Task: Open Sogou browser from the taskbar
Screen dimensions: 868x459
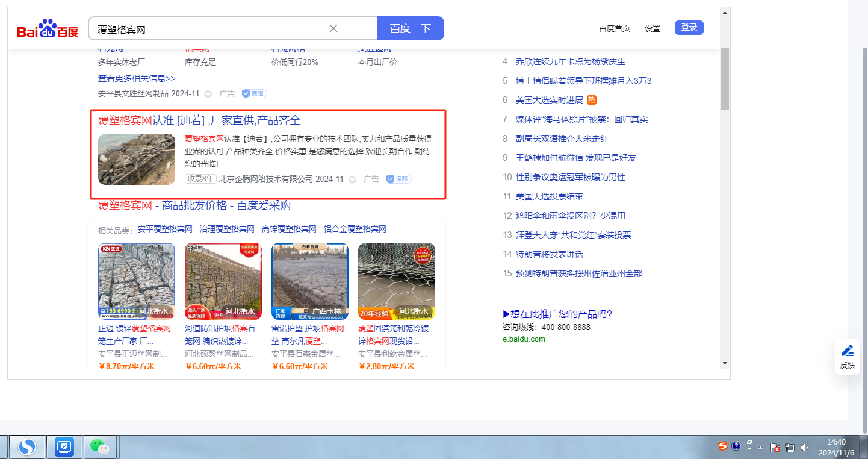Action: pos(27,446)
